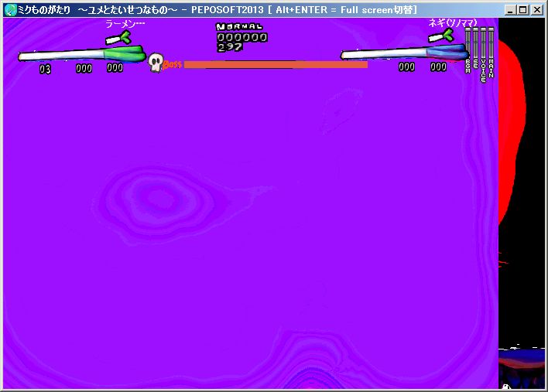The image size is (548, 392).
Task: Click the boss skull icon
Action: click(x=156, y=62)
